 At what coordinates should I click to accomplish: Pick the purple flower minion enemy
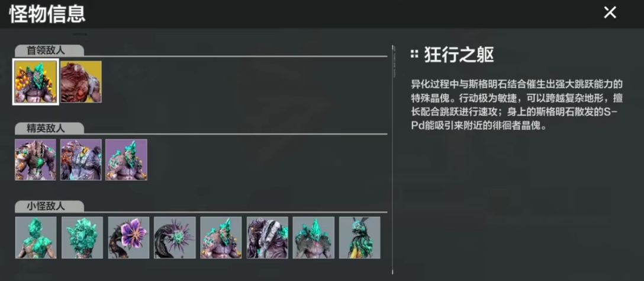click(128, 238)
